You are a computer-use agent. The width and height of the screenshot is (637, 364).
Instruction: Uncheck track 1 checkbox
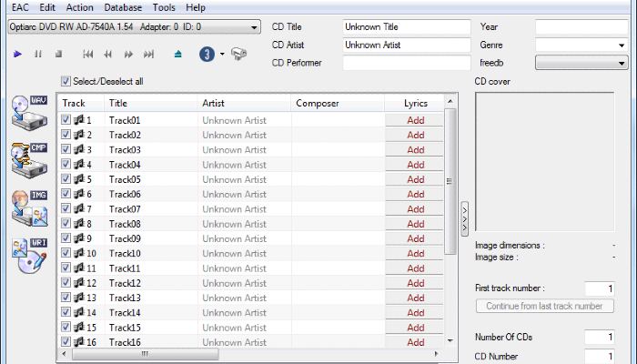click(66, 119)
